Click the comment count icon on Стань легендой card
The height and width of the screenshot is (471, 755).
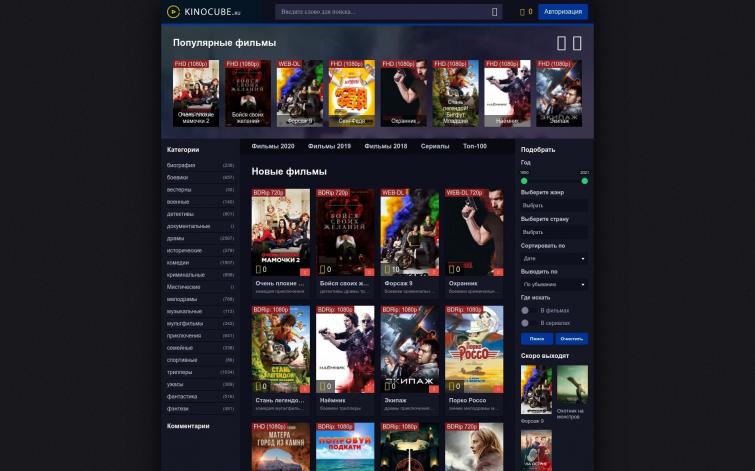click(258, 386)
